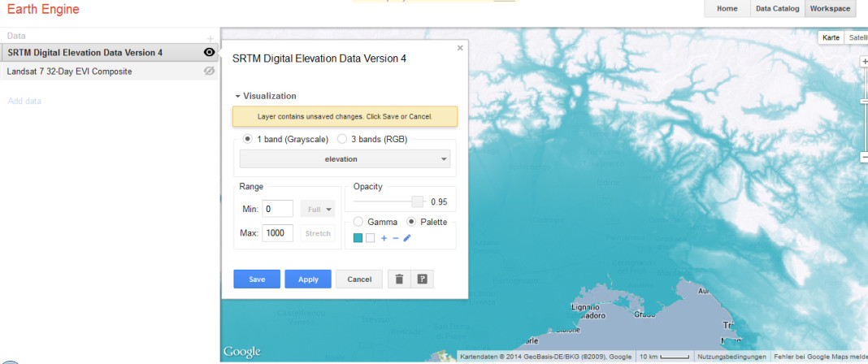Edit palette with the pencil icon
This screenshot has height=364, width=868.
407,238
